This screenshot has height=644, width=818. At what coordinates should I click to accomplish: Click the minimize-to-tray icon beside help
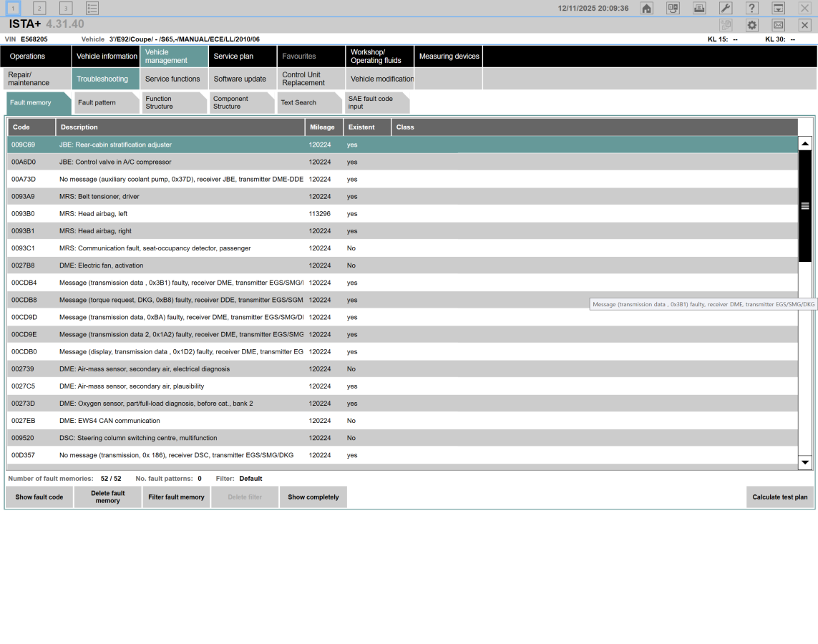778,9
